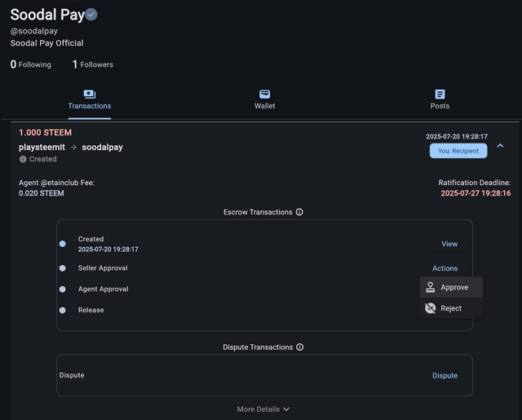
Task: Open soodalpay recipient name in transaction
Action: (102, 147)
